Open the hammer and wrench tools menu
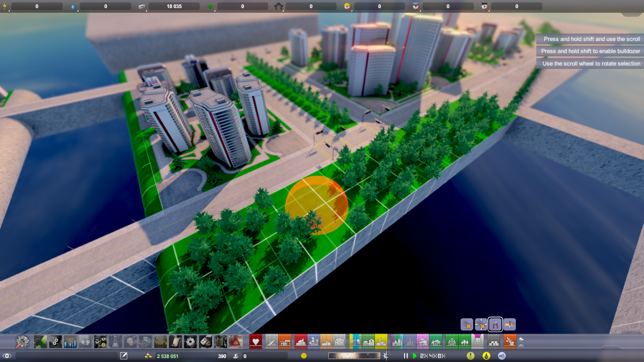 pos(22,342)
